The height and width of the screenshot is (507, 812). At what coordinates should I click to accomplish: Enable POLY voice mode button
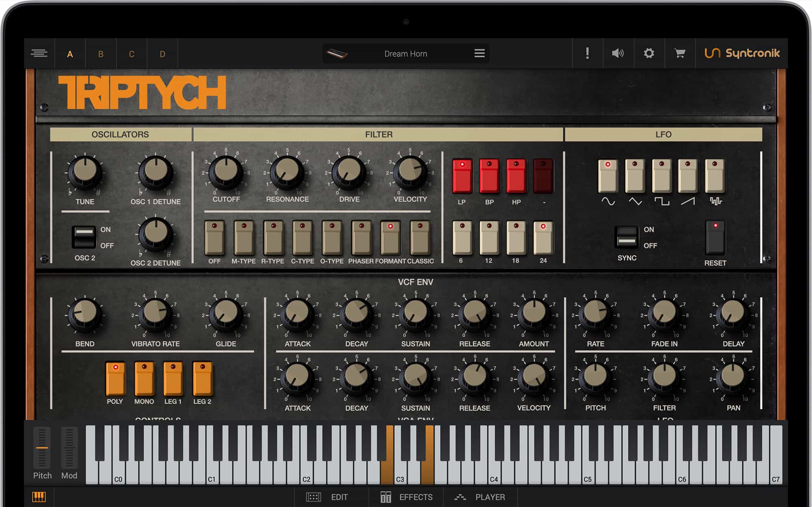coord(115,378)
